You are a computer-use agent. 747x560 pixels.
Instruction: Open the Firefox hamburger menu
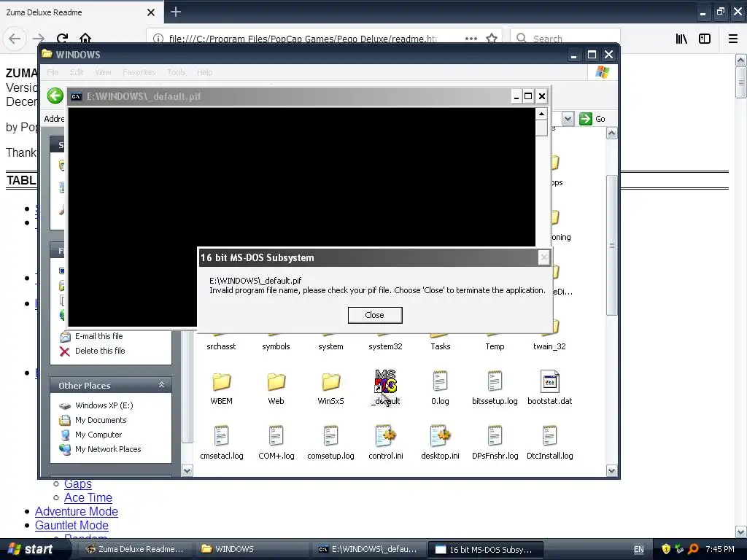(x=733, y=39)
